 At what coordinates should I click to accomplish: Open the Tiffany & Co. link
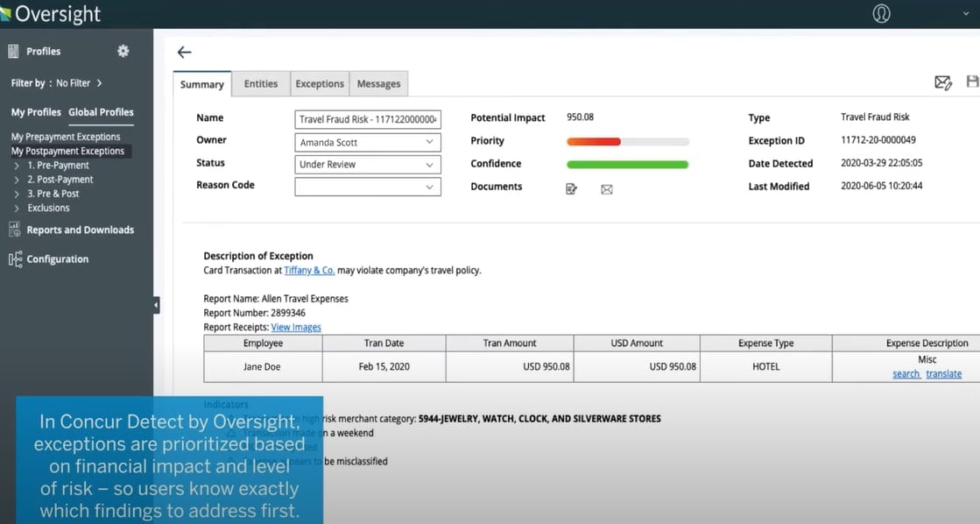pyautogui.click(x=309, y=270)
